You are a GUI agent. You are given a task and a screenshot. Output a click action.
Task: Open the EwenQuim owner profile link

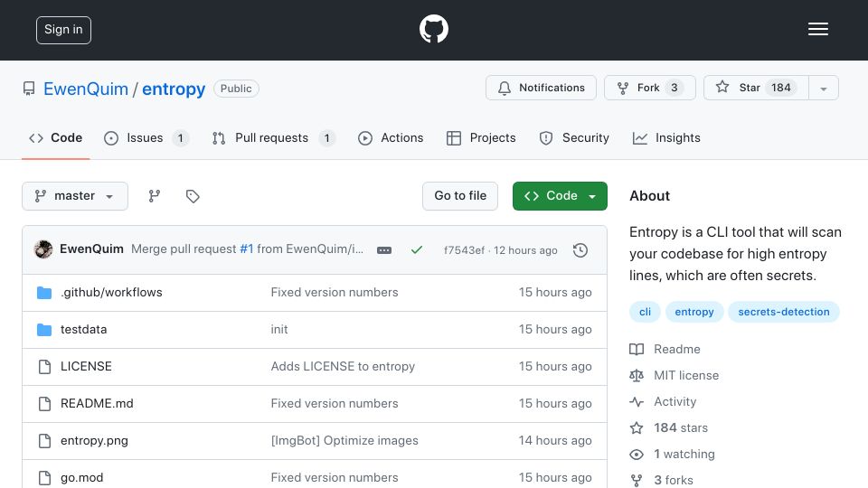pos(86,89)
